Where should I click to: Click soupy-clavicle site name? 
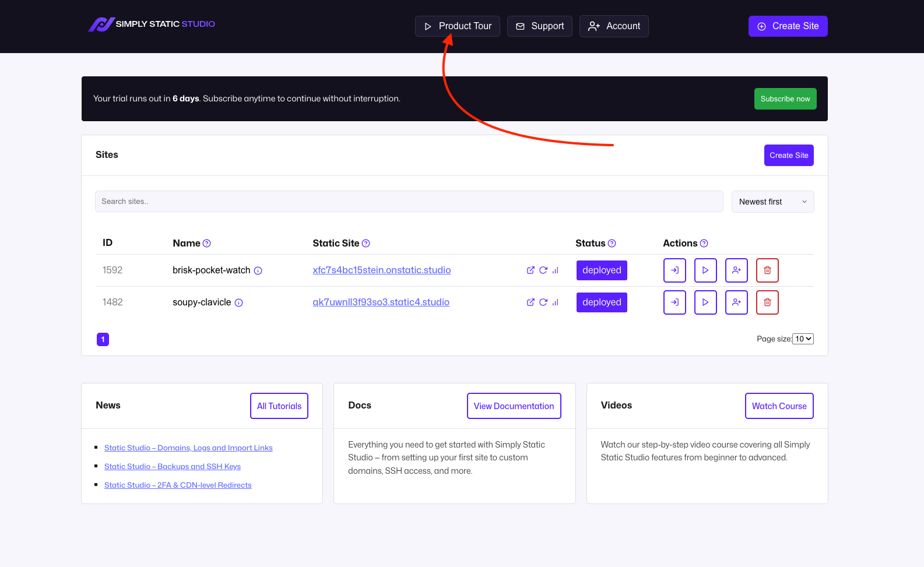(202, 302)
